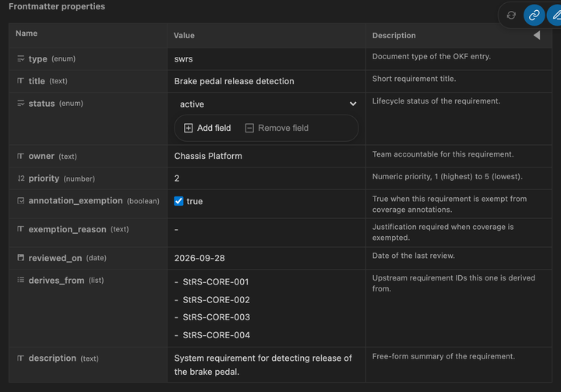The image size is (561, 392).
Task: Click the annotation_exemption property name
Action: (x=76, y=201)
